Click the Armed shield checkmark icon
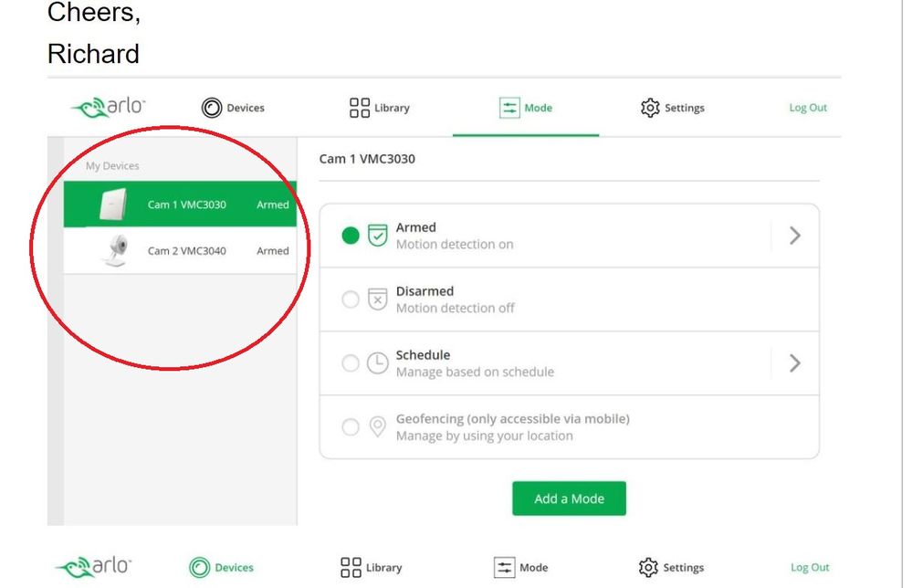The height and width of the screenshot is (588, 912). 377,236
